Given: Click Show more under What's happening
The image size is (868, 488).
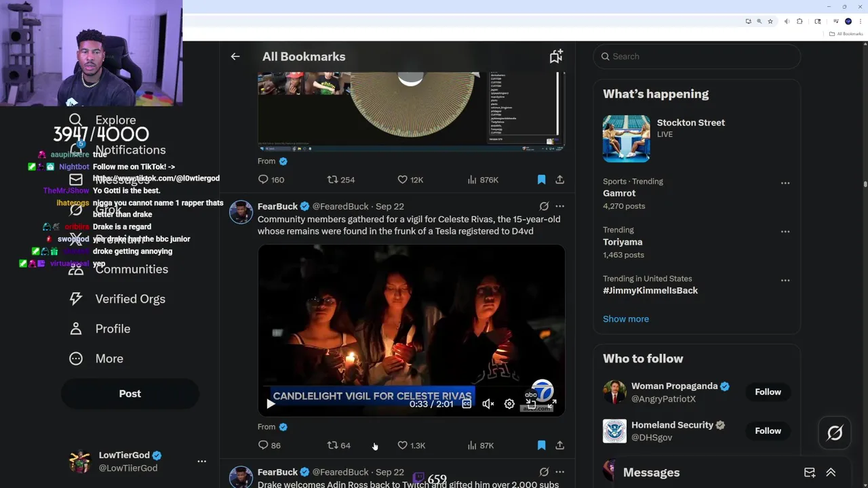Looking at the screenshot, I should click(x=626, y=319).
